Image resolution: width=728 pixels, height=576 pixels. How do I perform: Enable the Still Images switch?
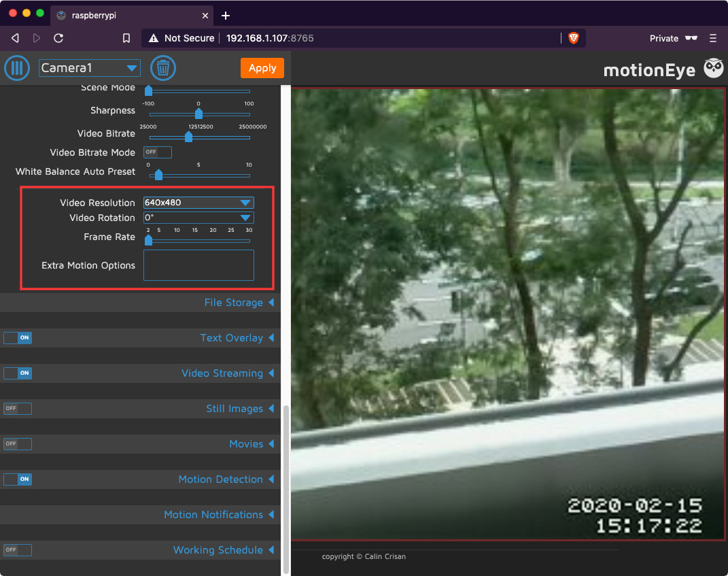[18, 408]
